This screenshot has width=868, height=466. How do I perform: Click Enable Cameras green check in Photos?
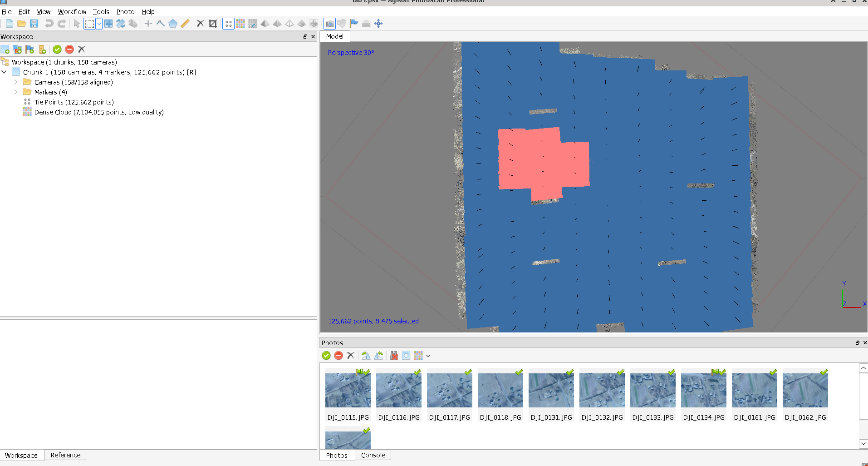(326, 356)
